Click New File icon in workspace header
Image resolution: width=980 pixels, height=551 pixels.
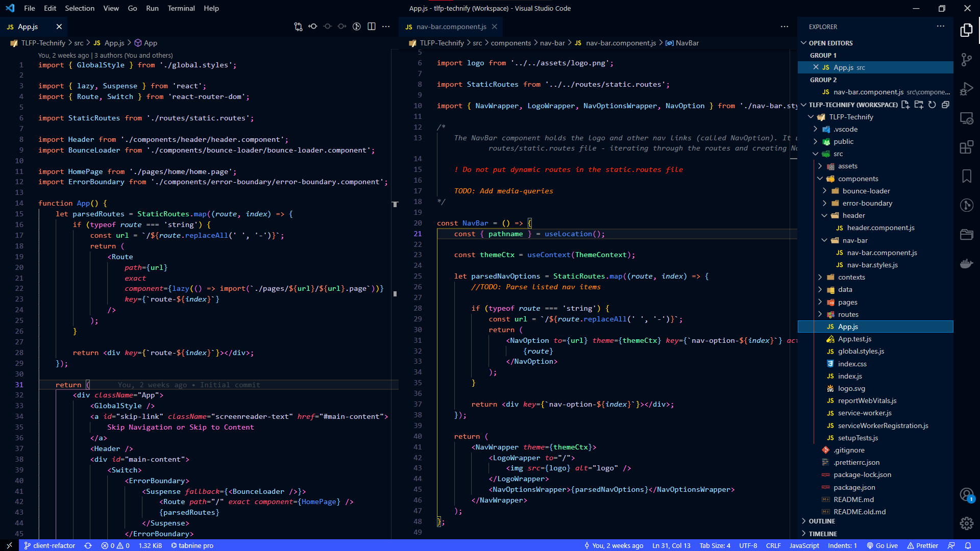905,105
